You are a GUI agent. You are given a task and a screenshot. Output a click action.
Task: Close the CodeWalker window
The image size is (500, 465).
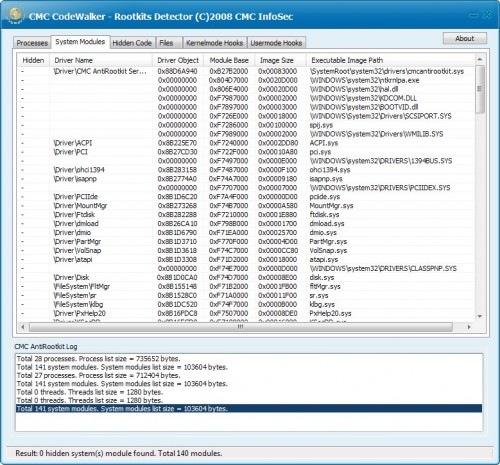pos(487,15)
